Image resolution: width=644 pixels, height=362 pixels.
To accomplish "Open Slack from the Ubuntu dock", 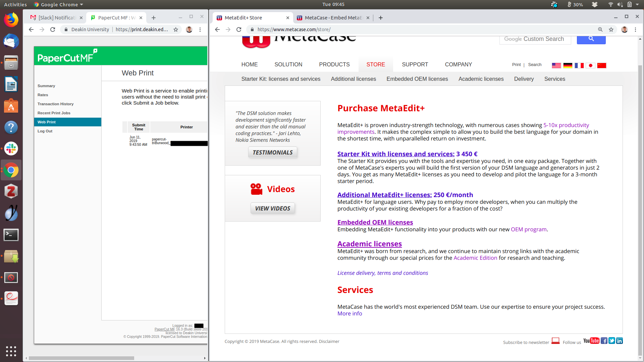I will click(x=11, y=148).
